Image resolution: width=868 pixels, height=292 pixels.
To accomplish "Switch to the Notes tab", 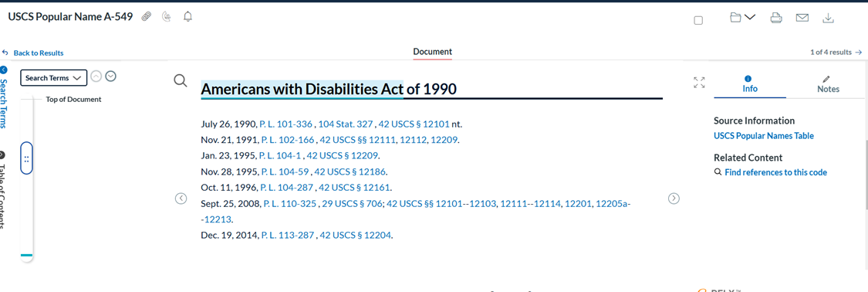I will coord(828,85).
